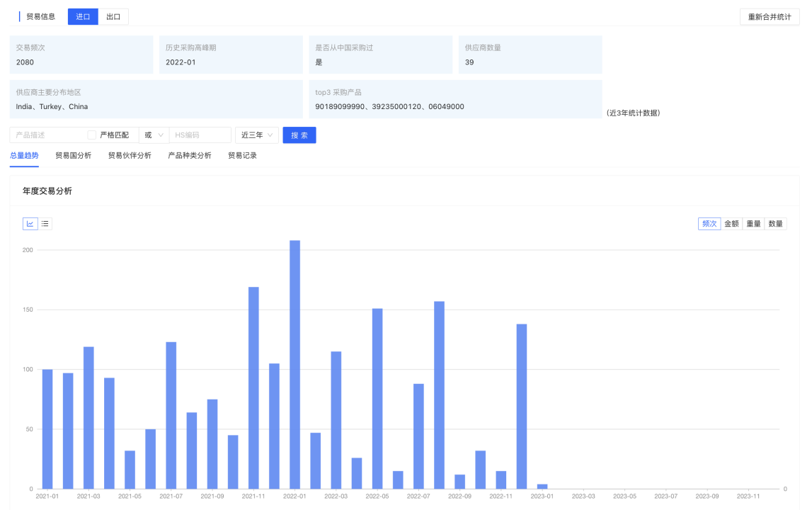The height and width of the screenshot is (510, 812).
Task: Enable the 严格匹配 checkbox
Action: (92, 135)
